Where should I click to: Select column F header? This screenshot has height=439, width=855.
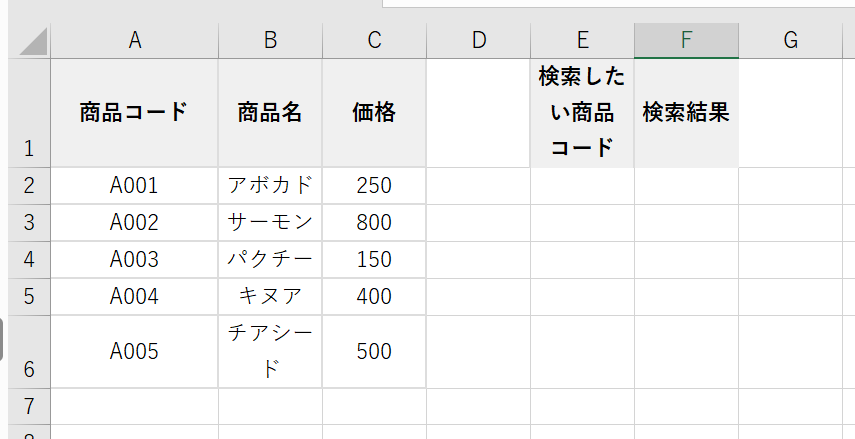(686, 40)
